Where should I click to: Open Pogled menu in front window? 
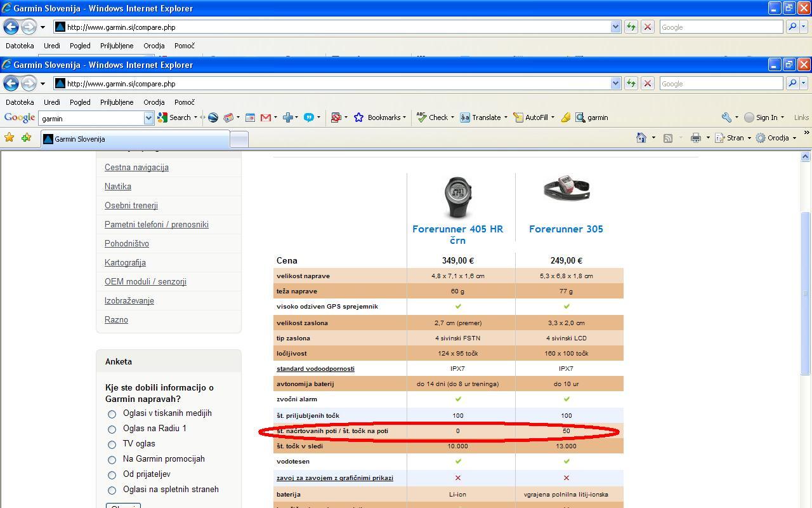pos(80,102)
